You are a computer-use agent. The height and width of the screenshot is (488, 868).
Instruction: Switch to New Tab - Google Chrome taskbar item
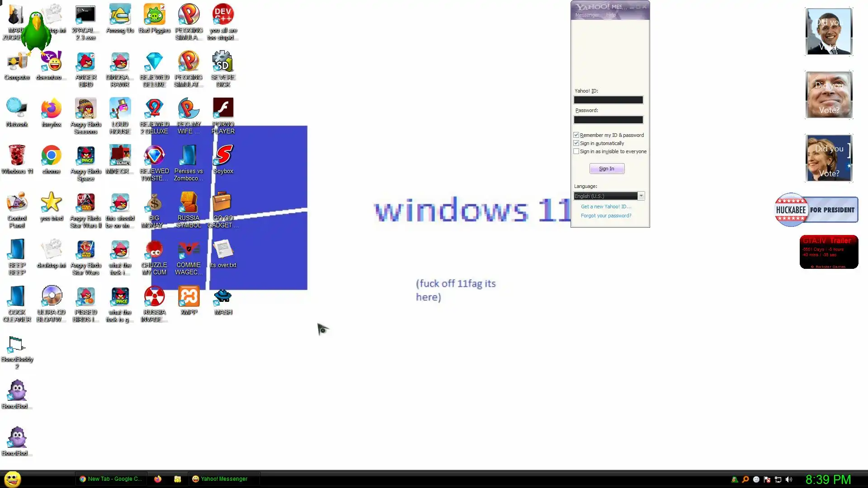pos(111,479)
